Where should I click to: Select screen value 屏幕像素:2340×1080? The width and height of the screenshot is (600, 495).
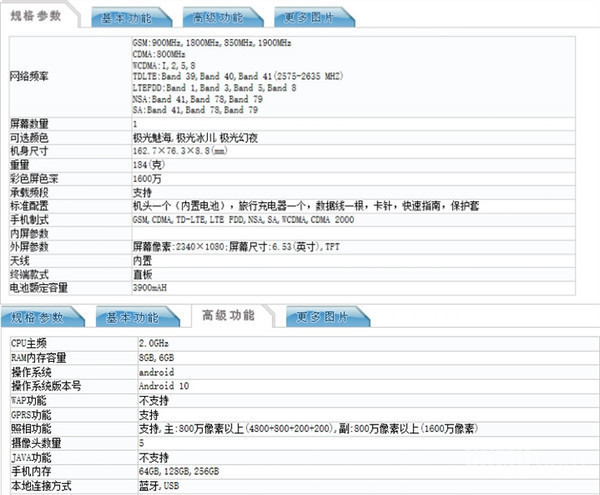[236, 247]
